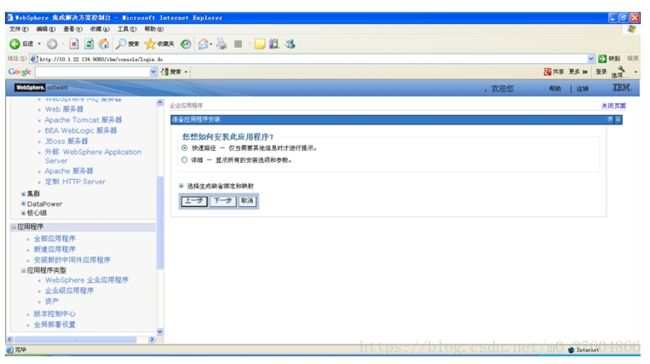Image resolution: width=650 pixels, height=364 pixels.
Task: Select the 详细 radio option
Action: tap(184, 160)
